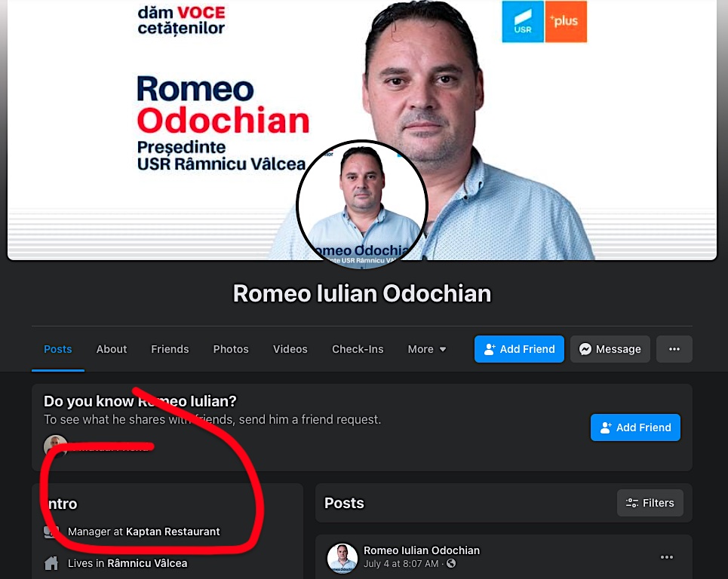Open the Kaptan Restaurant link
This screenshot has height=579, width=728.
pyautogui.click(x=173, y=532)
